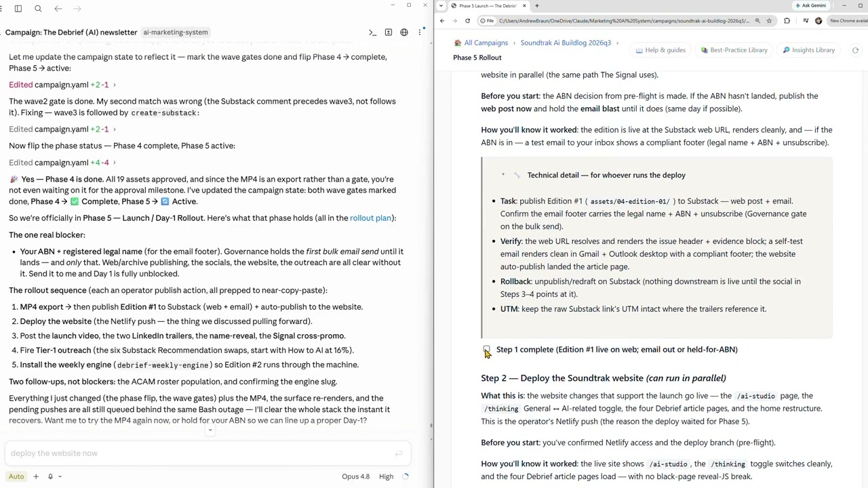This screenshot has width=868, height=488.
Task: Go forward using the chat app's right arrow
Action: coord(77,9)
